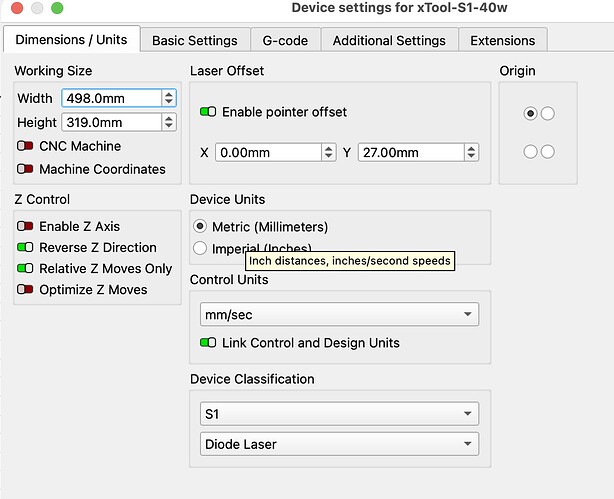Toggle Enable pointer offset switch
Viewport: 614px width, 499px height.
tap(208, 112)
